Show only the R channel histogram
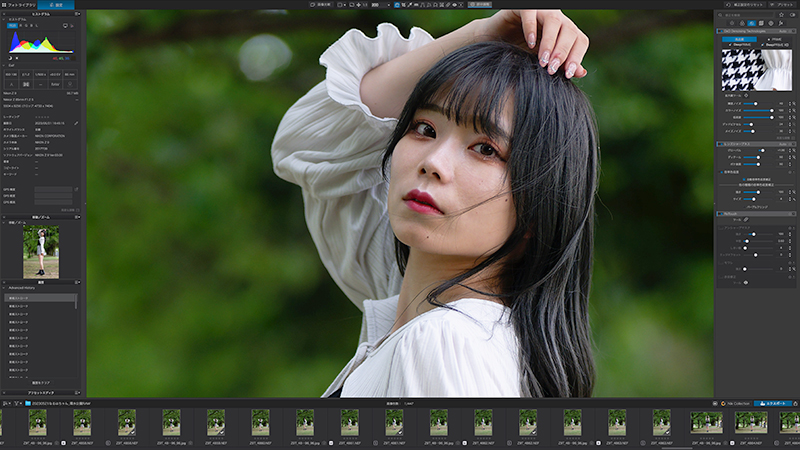Image resolution: width=800 pixels, height=450 pixels. pyautogui.click(x=21, y=26)
